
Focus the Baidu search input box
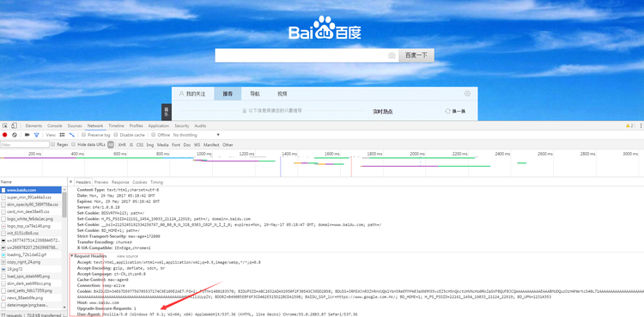pyautogui.click(x=307, y=56)
